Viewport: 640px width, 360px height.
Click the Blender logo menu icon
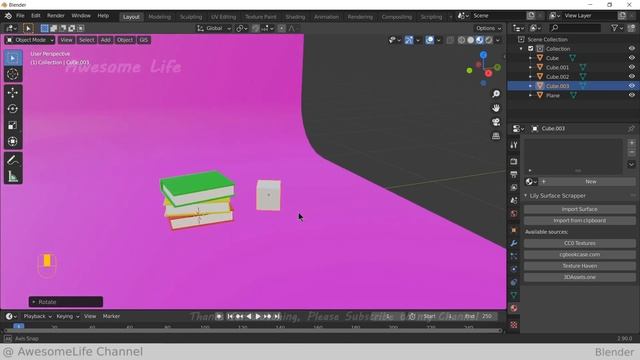(8, 16)
